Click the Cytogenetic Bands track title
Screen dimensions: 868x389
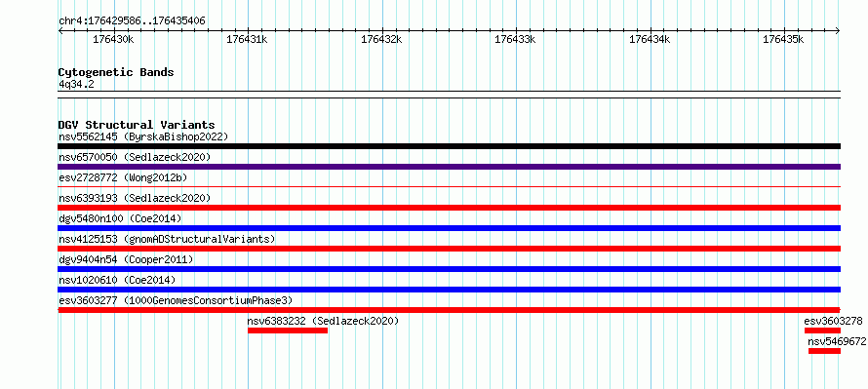click(116, 72)
